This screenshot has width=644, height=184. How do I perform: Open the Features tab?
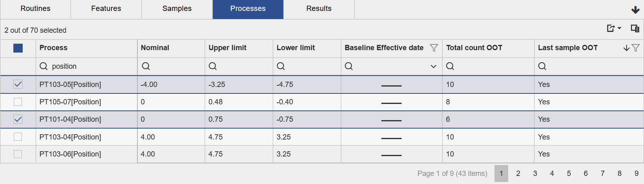tap(106, 9)
